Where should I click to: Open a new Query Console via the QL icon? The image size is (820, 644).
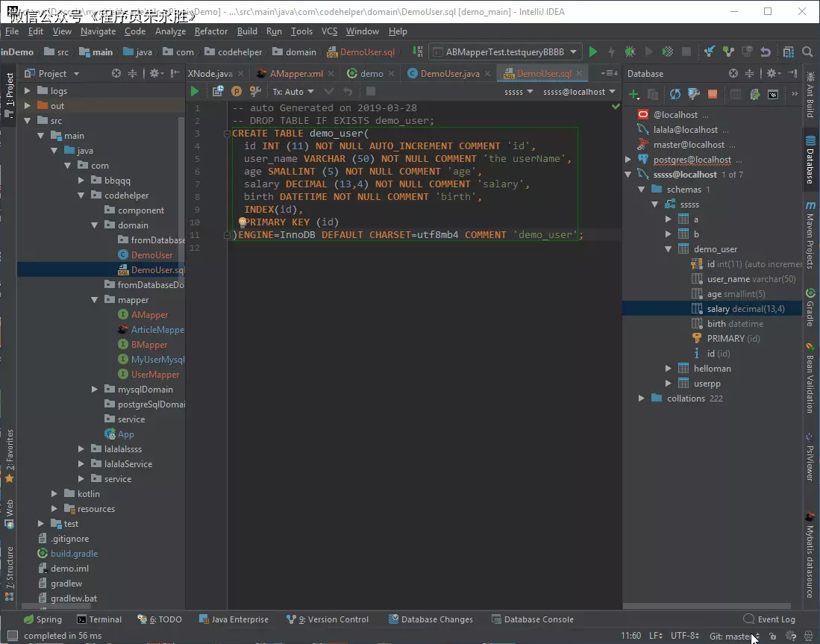773,94
